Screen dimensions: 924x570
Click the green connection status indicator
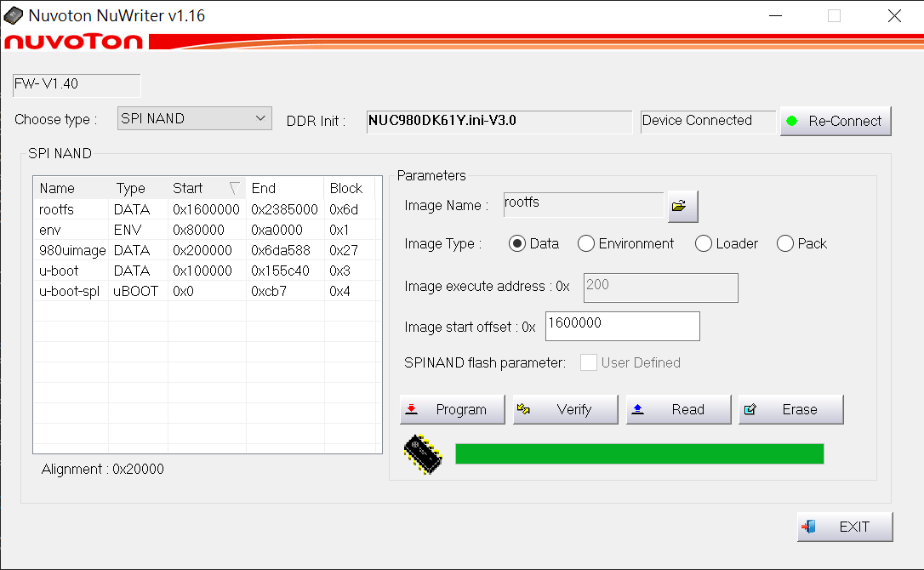(793, 121)
